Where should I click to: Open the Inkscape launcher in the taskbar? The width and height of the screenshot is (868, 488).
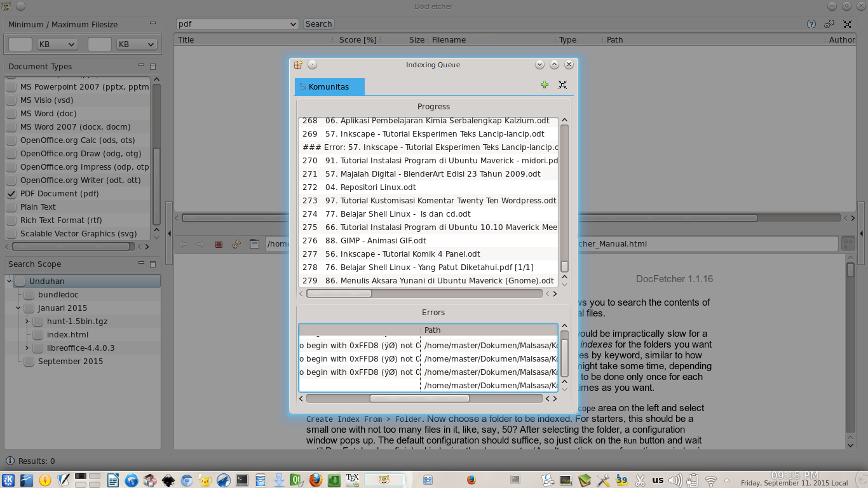click(168, 480)
